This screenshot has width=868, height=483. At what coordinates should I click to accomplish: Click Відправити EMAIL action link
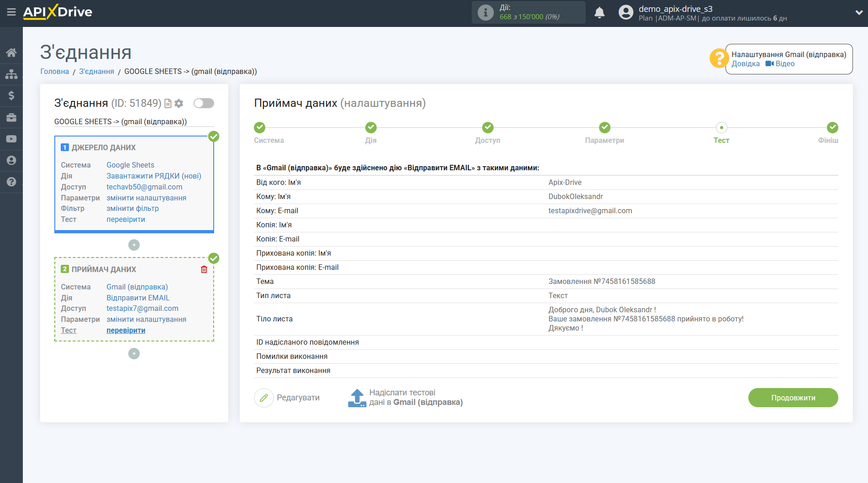[x=138, y=298]
